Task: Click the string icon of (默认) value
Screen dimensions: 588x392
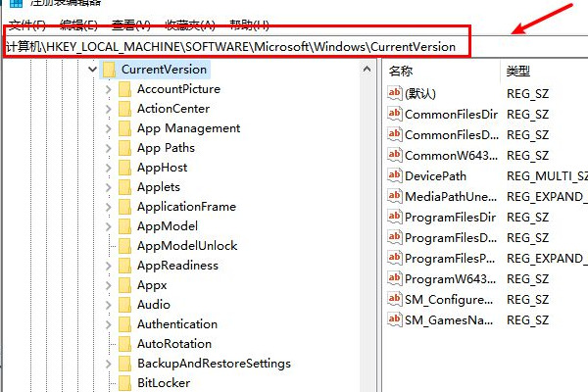Action: tap(395, 93)
